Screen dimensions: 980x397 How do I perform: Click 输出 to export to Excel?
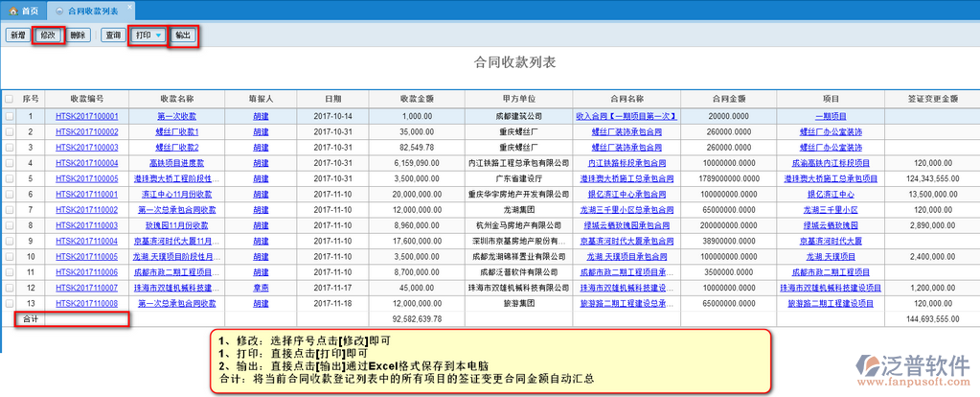(182, 35)
